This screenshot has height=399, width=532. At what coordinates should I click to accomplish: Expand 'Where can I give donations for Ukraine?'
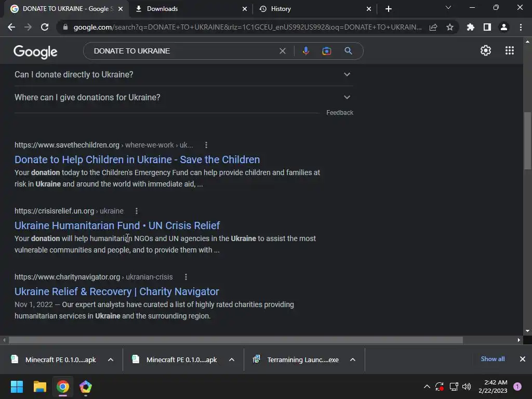pyautogui.click(x=183, y=97)
